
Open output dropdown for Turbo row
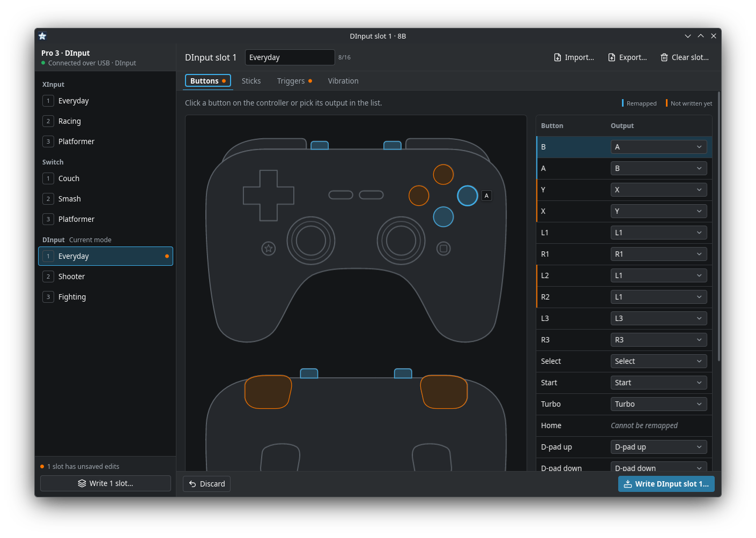point(658,404)
